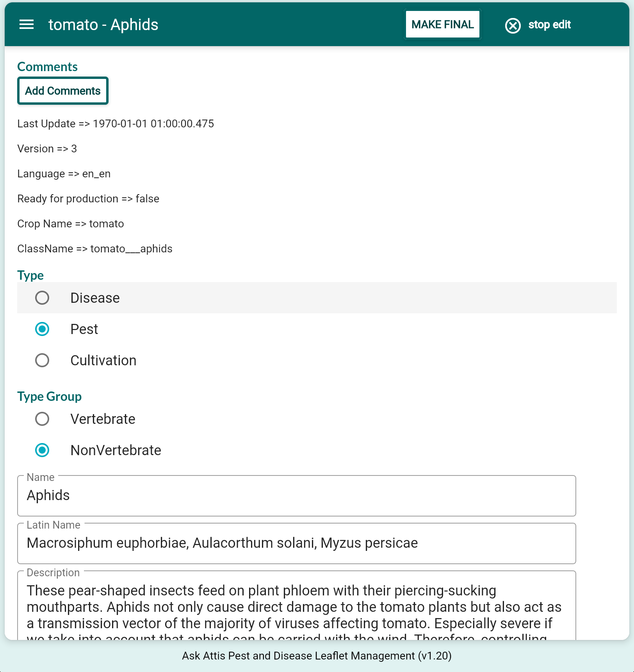The image size is (634, 672).
Task: Click the 'ClassName => tomato___aphids' line
Action: click(x=95, y=249)
